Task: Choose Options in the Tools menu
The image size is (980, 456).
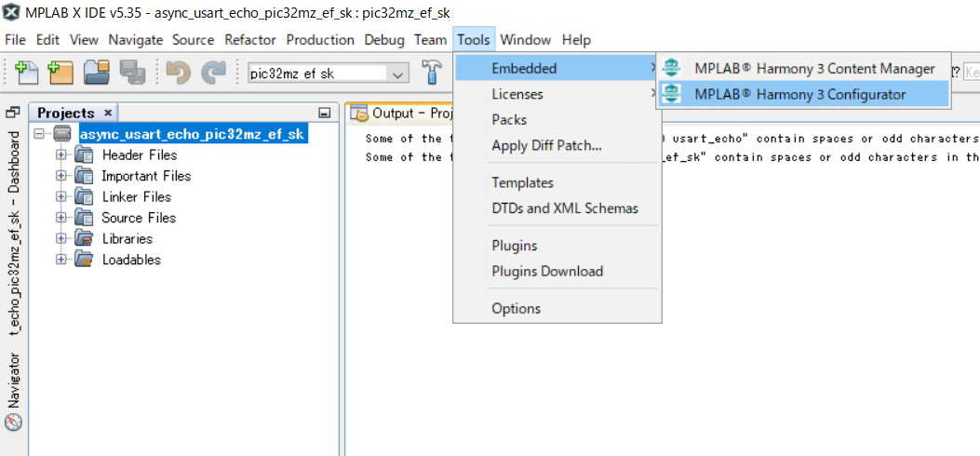Action: [516, 309]
